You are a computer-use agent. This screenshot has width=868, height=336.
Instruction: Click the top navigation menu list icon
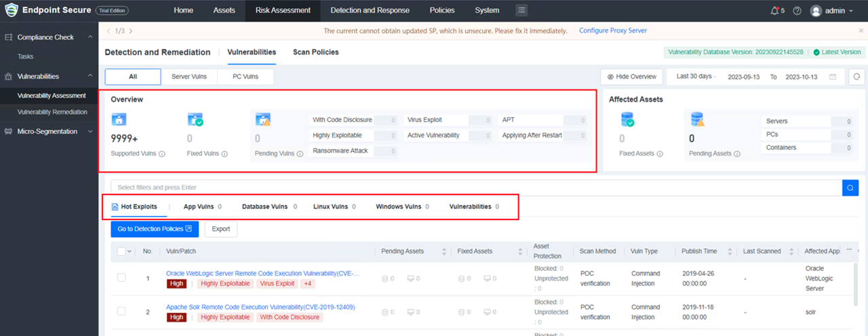pyautogui.click(x=521, y=10)
